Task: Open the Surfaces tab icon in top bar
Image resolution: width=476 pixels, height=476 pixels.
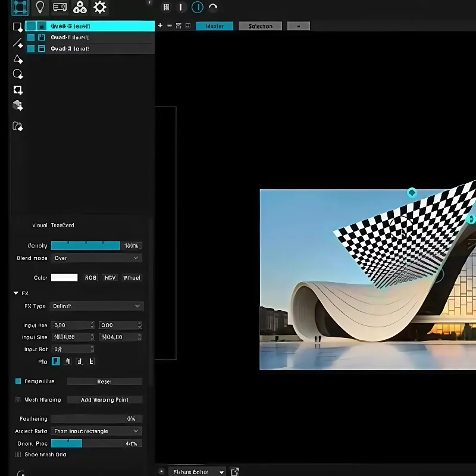Action: pyautogui.click(x=20, y=7)
